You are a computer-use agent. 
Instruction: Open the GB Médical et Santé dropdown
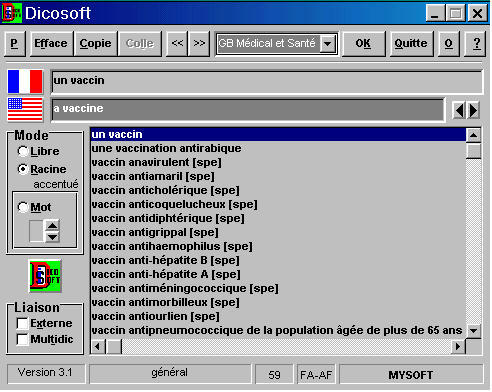[x=327, y=44]
